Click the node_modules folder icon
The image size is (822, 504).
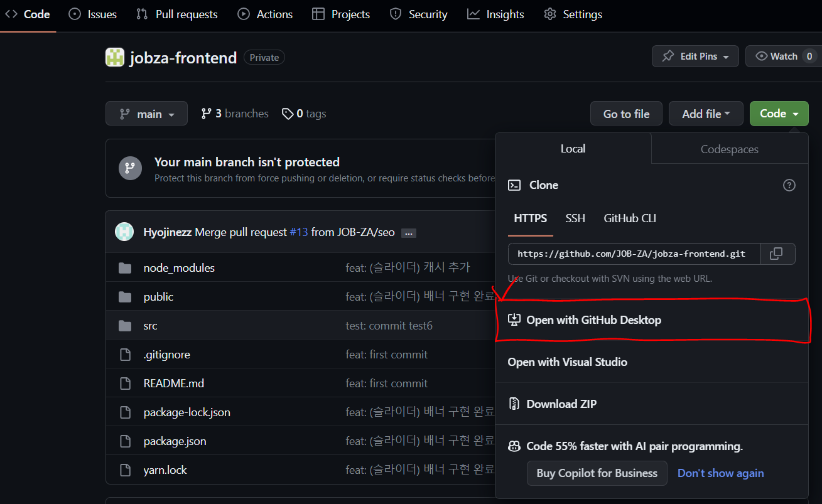(125, 268)
